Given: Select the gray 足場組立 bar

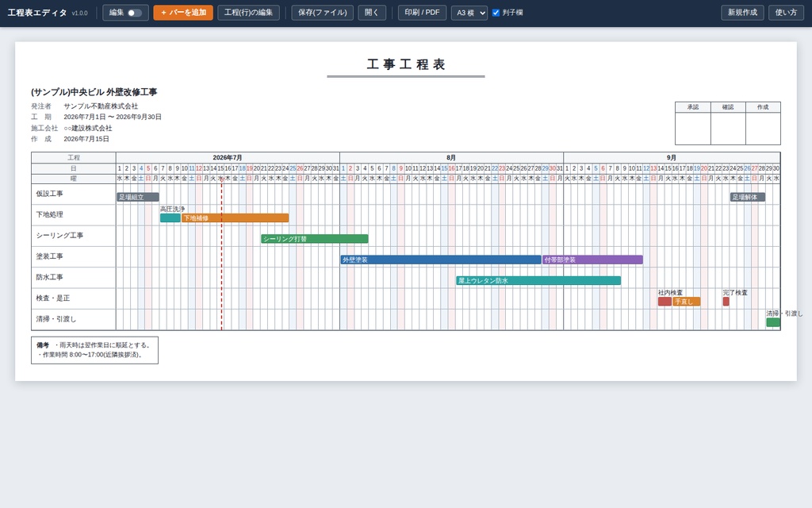Looking at the screenshot, I should click(x=138, y=197).
